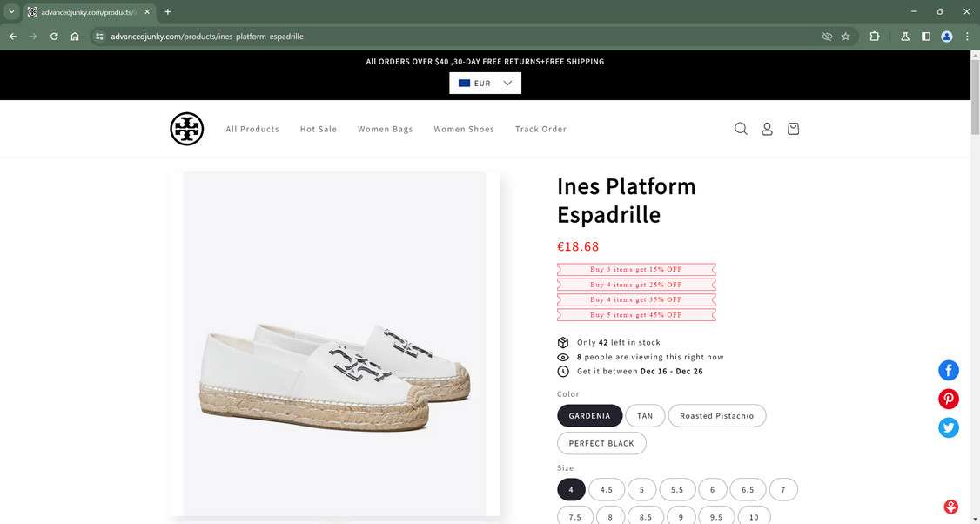The height and width of the screenshot is (524, 980).
Task: Share product on Twitter
Action: [x=948, y=427]
